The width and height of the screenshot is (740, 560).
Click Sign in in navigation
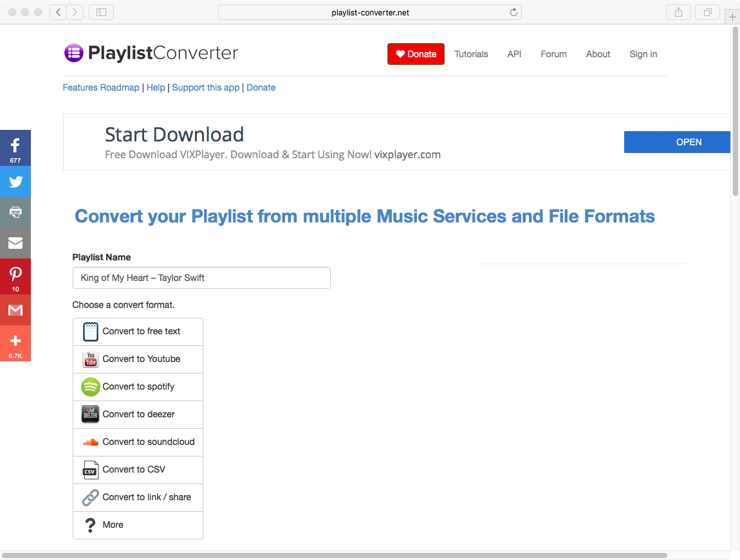coord(643,54)
